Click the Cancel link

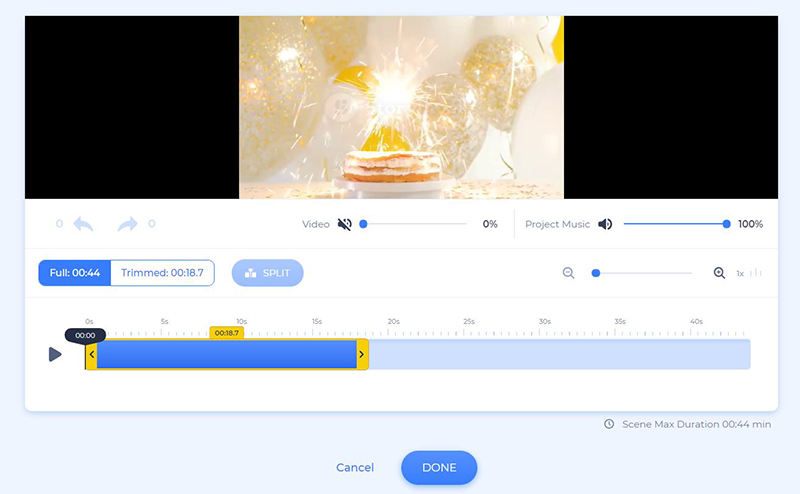pos(355,467)
